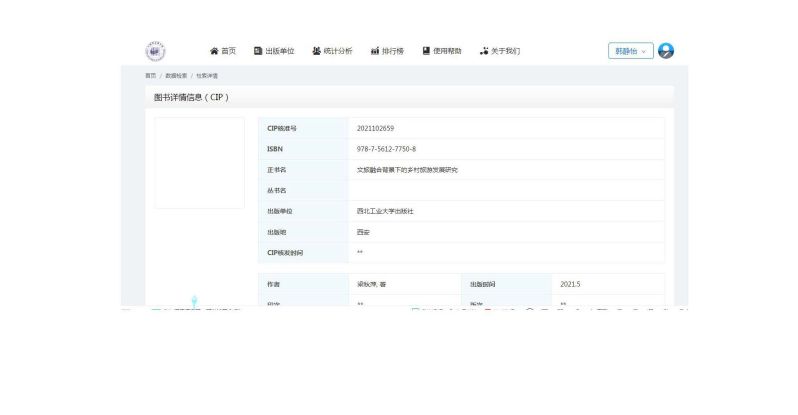The width and height of the screenshot is (798, 415).
Task: Click the 检索详情 breadcrumb item
Action: (207, 75)
